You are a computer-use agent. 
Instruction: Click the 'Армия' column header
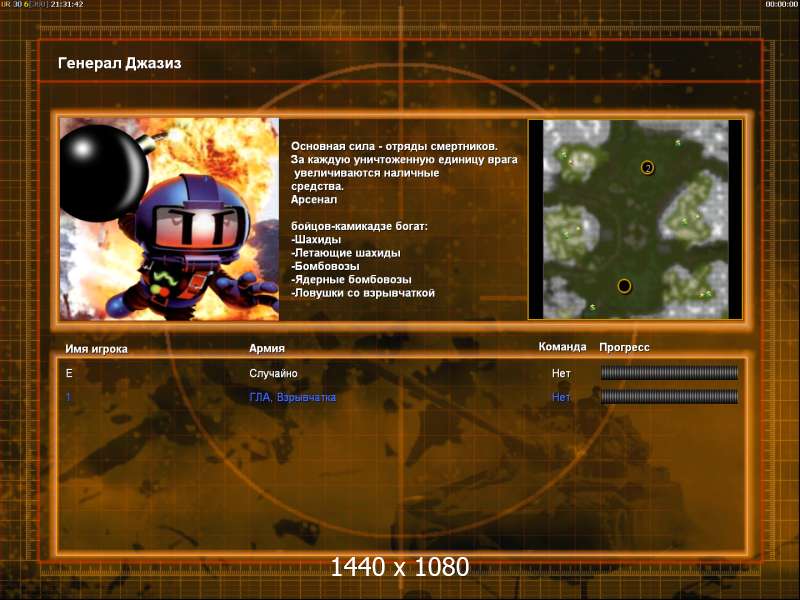click(267, 348)
